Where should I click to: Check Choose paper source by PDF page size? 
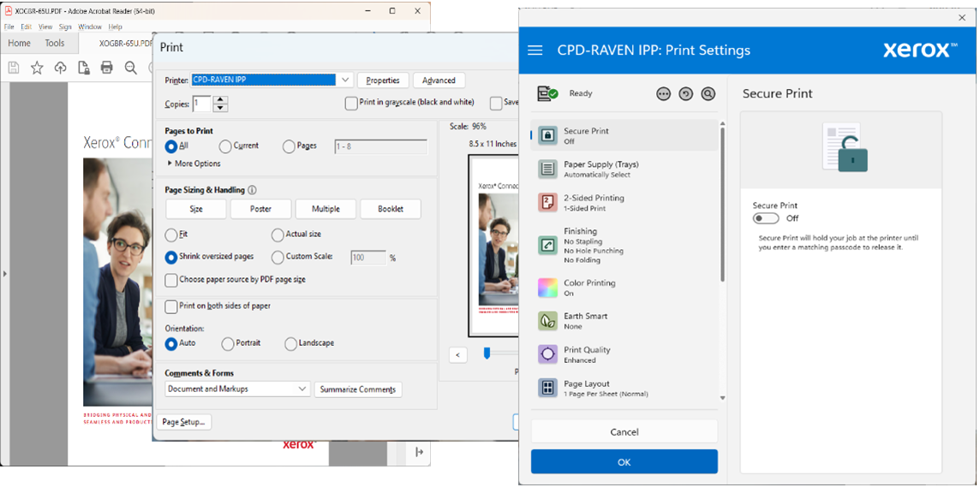coord(170,281)
